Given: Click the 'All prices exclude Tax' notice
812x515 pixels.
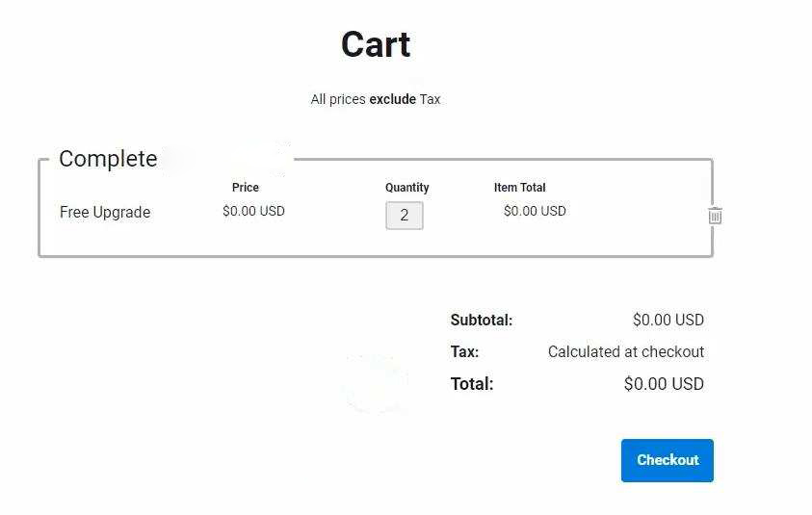Looking at the screenshot, I should [x=376, y=99].
